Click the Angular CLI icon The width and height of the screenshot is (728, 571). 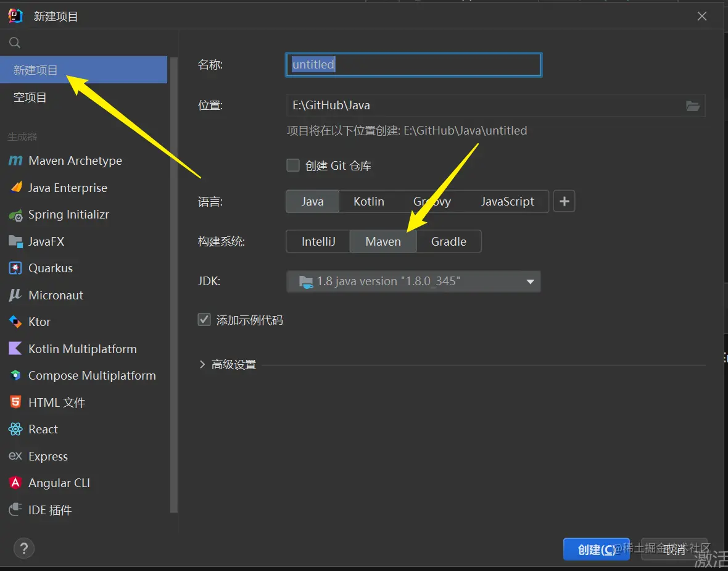pyautogui.click(x=15, y=483)
